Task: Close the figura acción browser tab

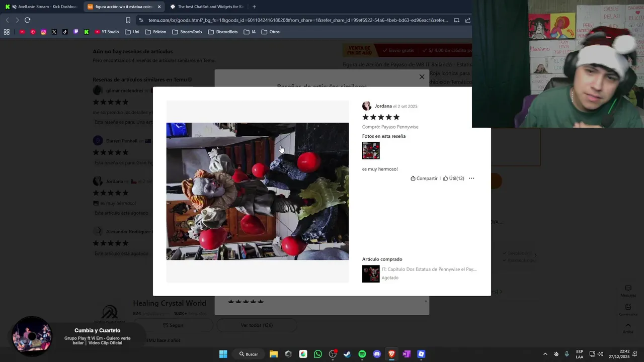Action: point(159,7)
